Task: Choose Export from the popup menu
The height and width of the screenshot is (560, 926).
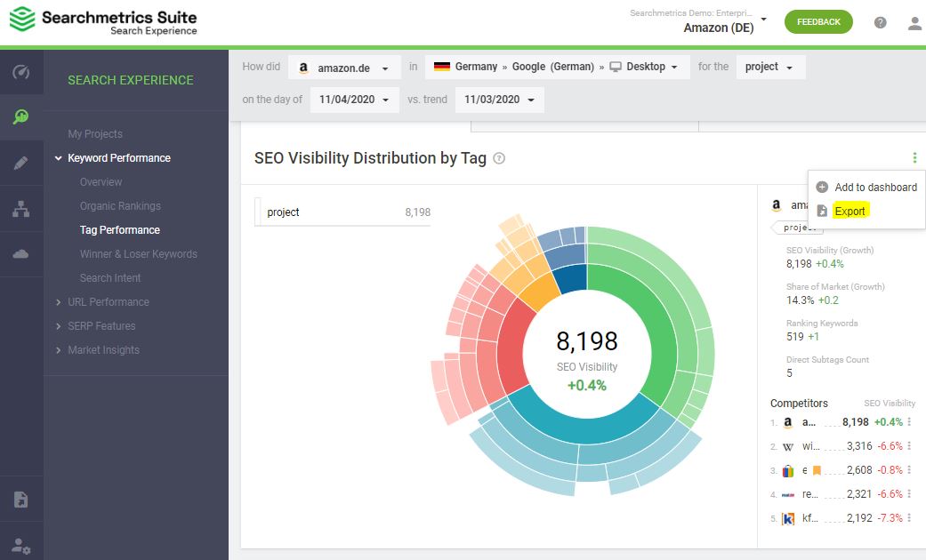Action: (850, 211)
